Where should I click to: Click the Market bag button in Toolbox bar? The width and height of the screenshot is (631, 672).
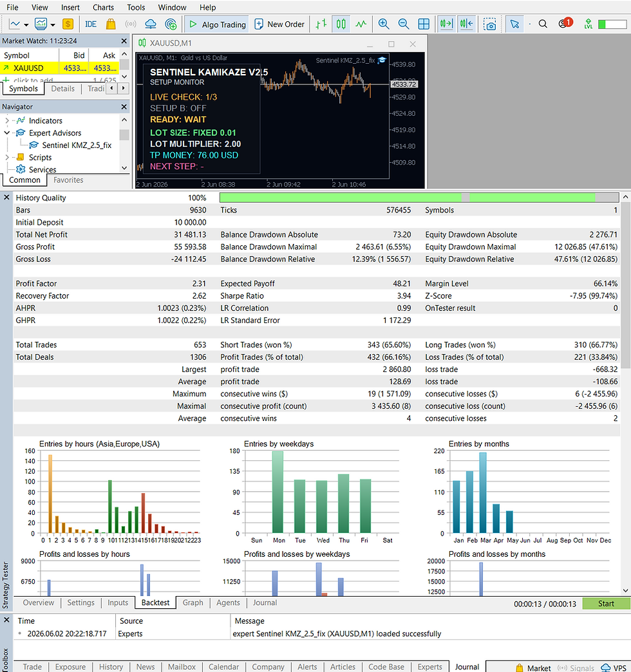click(x=533, y=667)
